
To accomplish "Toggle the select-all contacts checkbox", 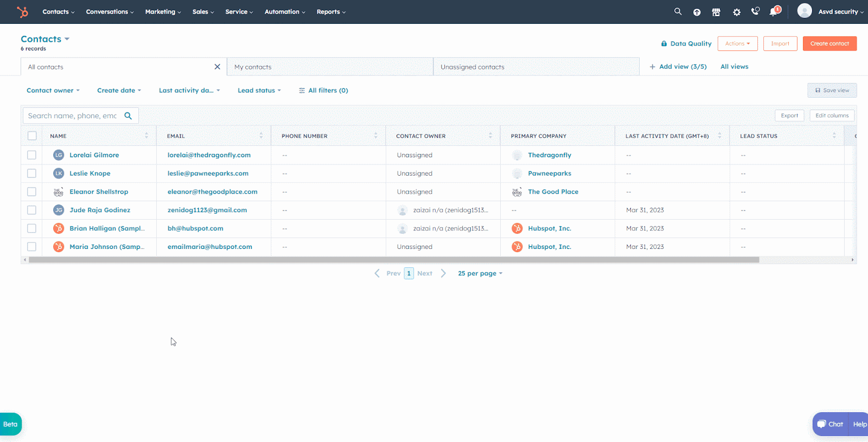I will (32, 136).
